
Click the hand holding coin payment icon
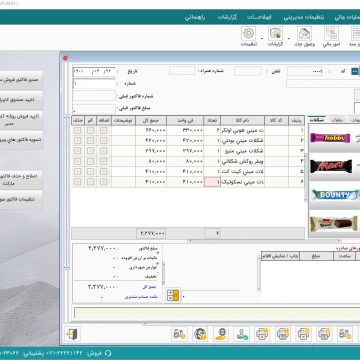pos(221,334)
